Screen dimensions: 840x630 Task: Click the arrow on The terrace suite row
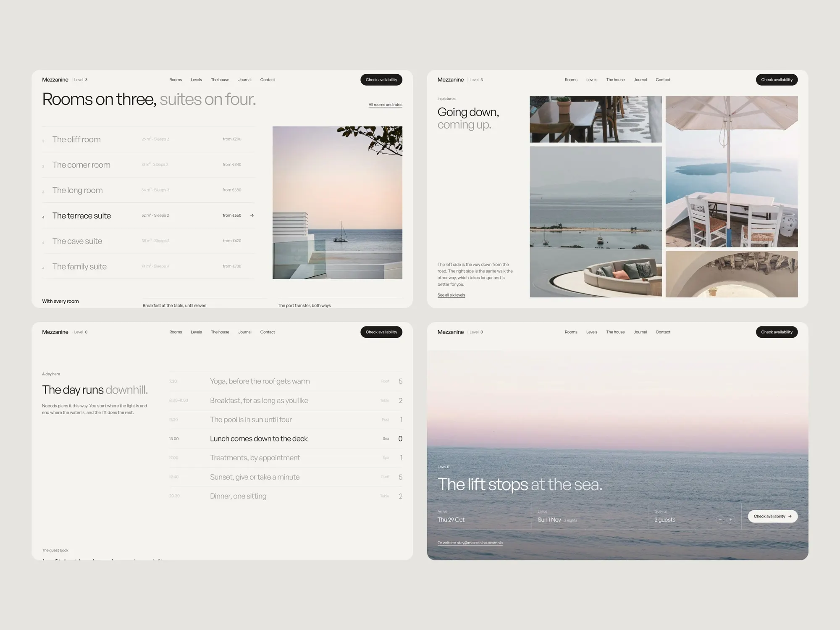(252, 215)
